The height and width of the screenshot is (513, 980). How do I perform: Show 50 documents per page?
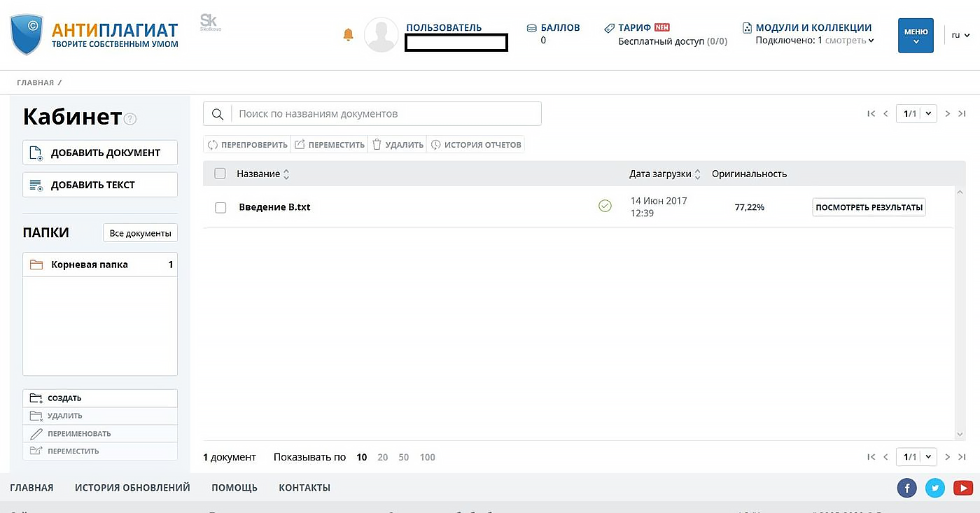(x=404, y=457)
